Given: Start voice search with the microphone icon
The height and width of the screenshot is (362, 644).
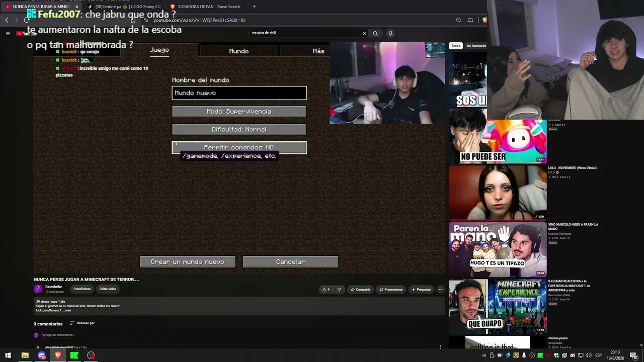Looking at the screenshot, I should click(390, 33).
